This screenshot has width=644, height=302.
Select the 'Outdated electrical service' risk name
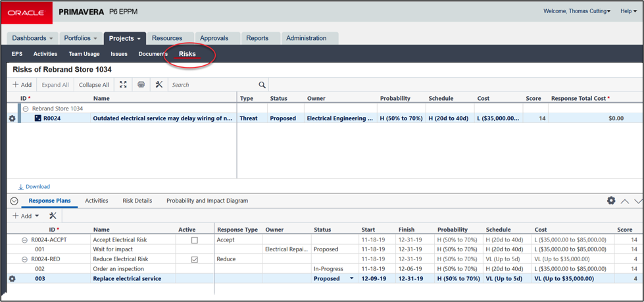click(x=163, y=118)
